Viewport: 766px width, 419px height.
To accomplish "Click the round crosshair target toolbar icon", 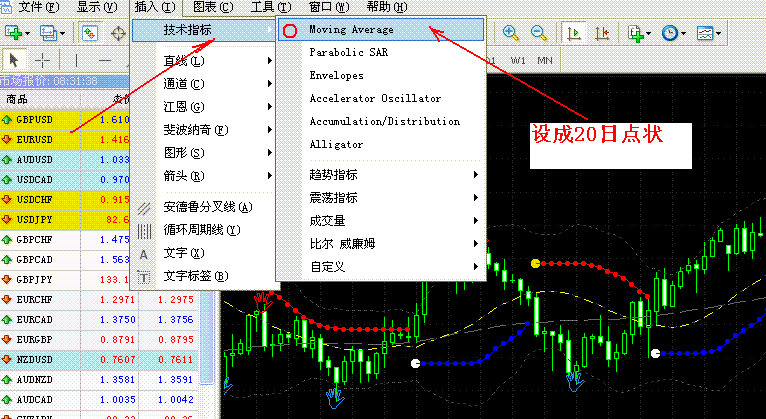I will [118, 33].
